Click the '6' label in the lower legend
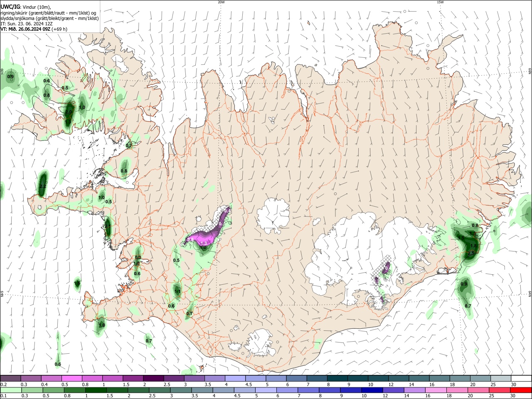Screen dimensions: 532x399 (x=277, y=396)
